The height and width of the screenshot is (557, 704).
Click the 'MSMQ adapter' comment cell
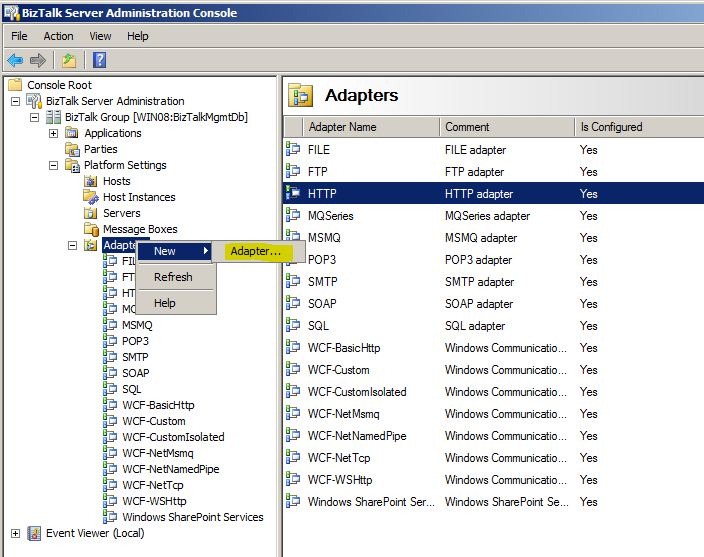481,237
